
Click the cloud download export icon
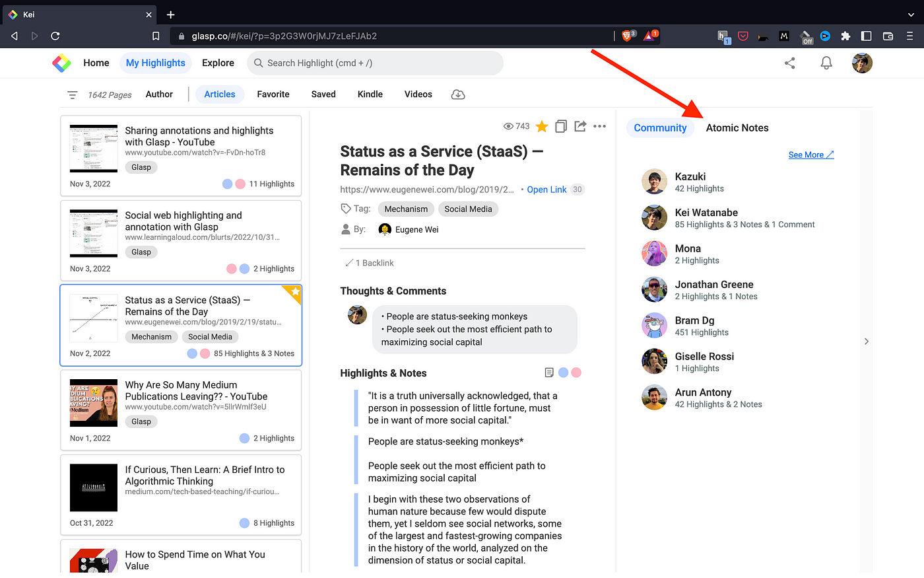[458, 94]
